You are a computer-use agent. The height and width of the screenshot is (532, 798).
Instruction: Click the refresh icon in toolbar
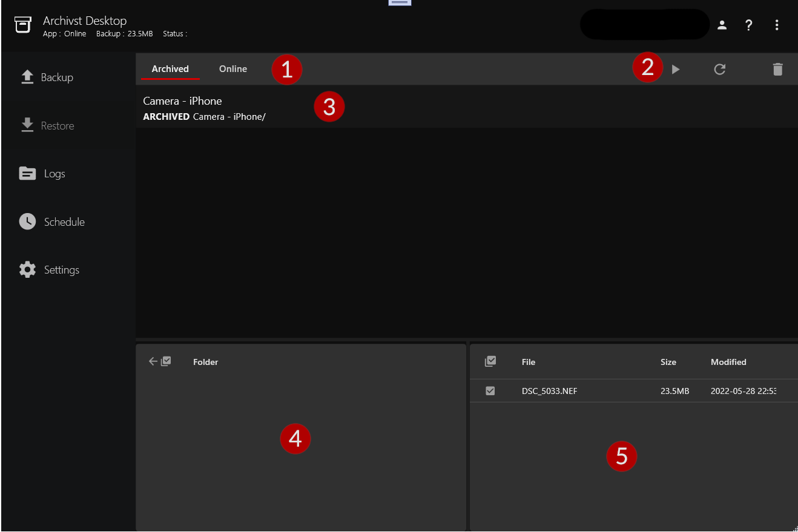tap(719, 70)
